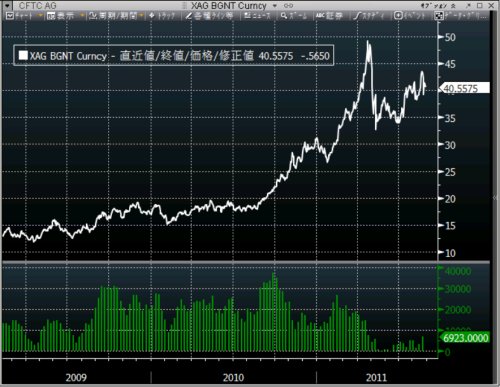Pin the chart window with the pin icon

click(x=468, y=6)
